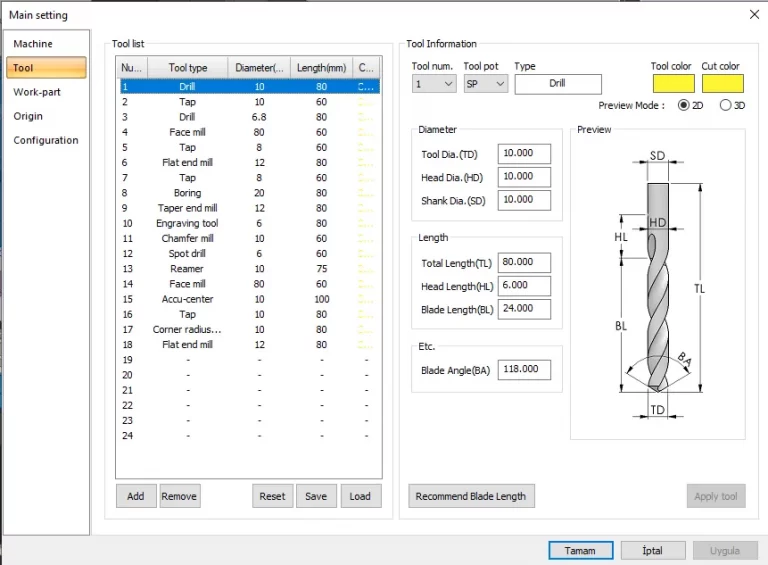The image size is (768, 565).
Task: Click the Cut color yellow swatch
Action: 722,84
